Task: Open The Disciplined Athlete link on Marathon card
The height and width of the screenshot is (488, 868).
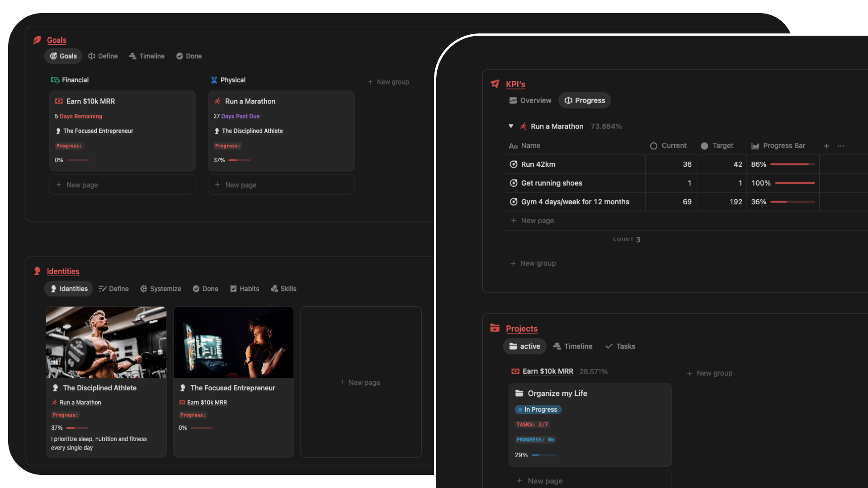Action: point(252,131)
